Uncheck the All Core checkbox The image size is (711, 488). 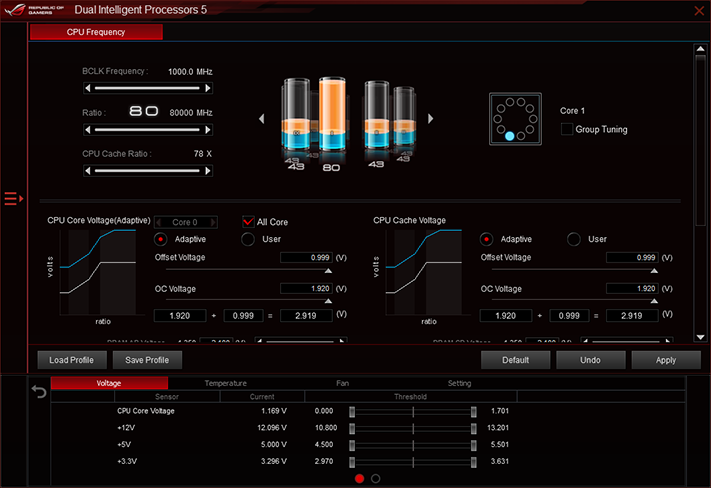(248, 222)
